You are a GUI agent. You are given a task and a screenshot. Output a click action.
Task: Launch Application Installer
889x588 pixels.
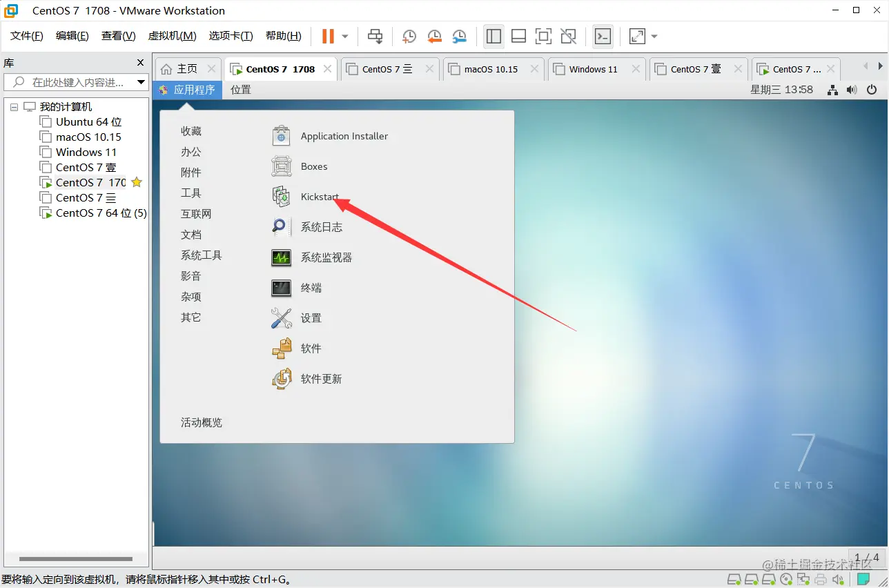click(330, 136)
